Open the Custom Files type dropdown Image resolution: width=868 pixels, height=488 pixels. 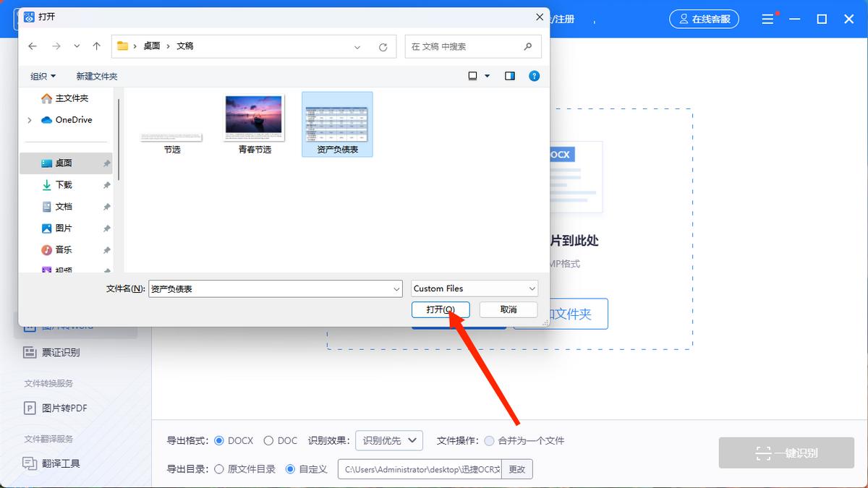(474, 288)
